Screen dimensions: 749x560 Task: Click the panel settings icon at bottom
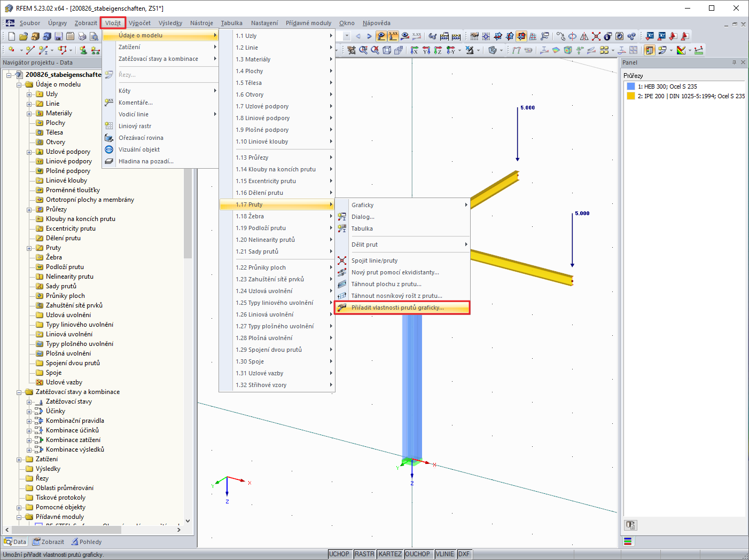(x=630, y=525)
